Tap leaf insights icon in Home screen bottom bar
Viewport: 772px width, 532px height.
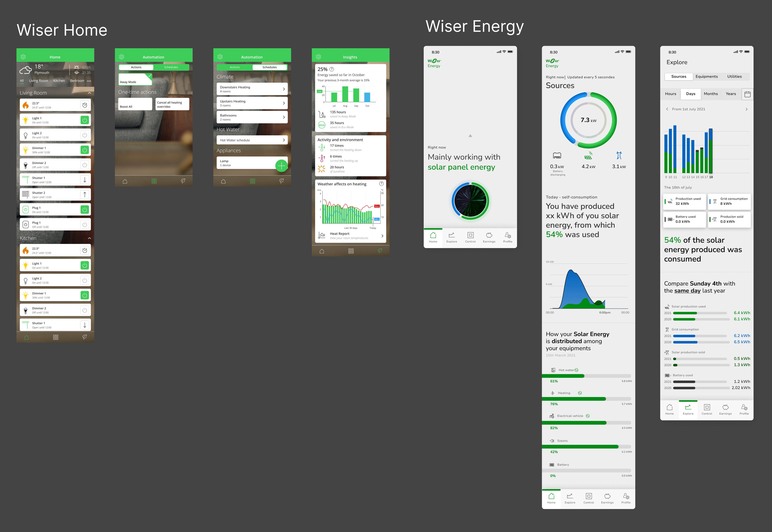click(x=85, y=337)
